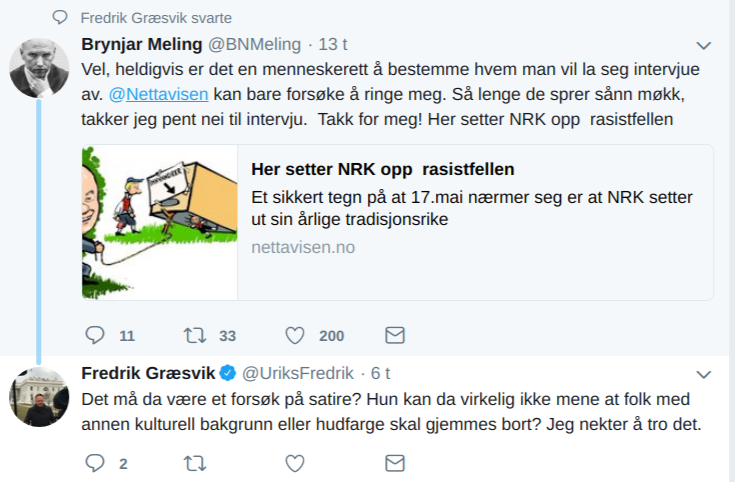Screen dimensions: 735x482
Task: Send Brynjar Meling's tweet via direct message
Action: [395, 334]
